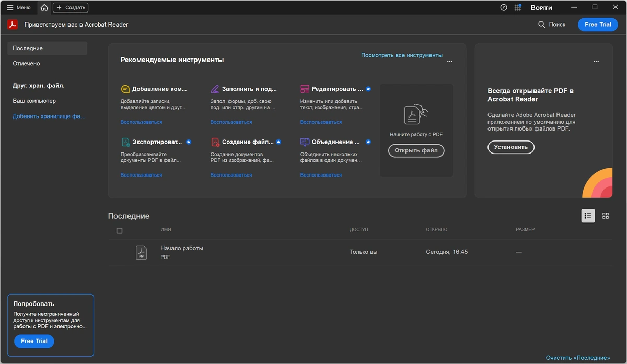The height and width of the screenshot is (364, 627).
Task: Click Воспользоваться under Создание файла
Action: [231, 175]
